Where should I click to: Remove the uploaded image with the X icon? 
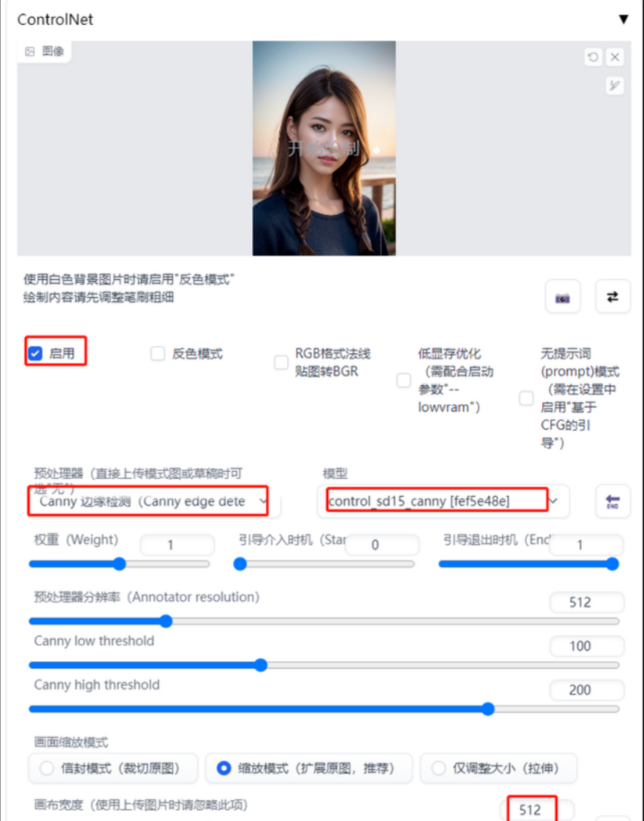coord(615,56)
